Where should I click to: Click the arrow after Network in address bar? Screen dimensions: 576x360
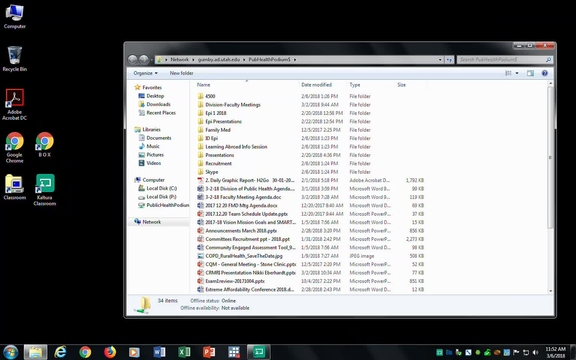click(193, 60)
